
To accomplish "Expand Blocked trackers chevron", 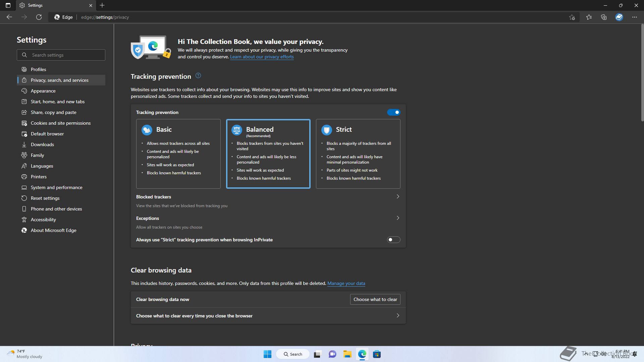I will 398,197.
